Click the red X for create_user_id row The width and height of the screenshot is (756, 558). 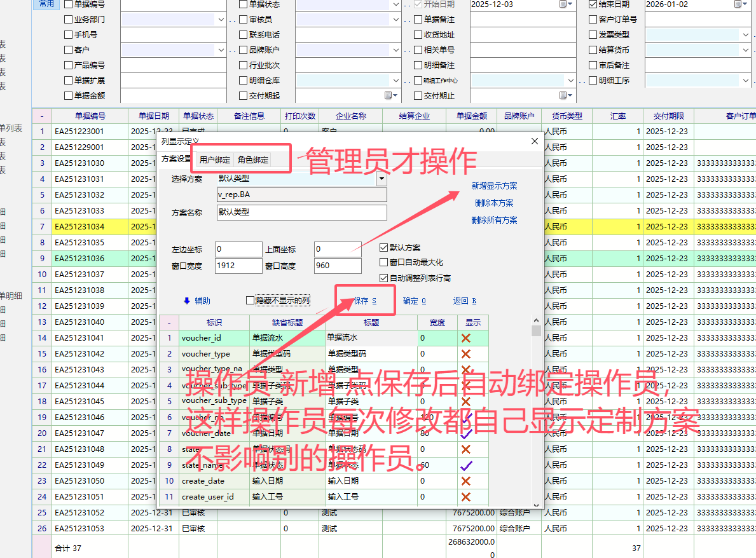(x=465, y=497)
